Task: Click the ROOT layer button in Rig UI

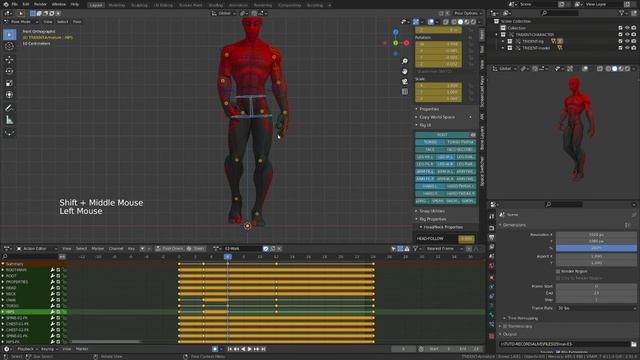Action: point(442,135)
